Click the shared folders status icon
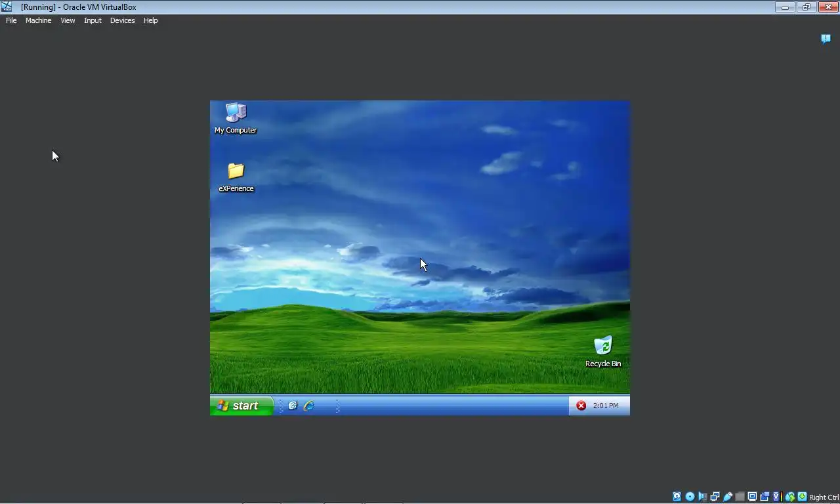The image size is (840, 504). [x=740, y=497]
